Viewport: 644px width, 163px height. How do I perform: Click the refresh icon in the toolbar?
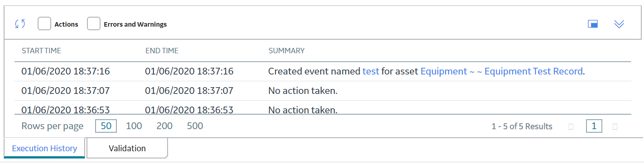click(20, 24)
